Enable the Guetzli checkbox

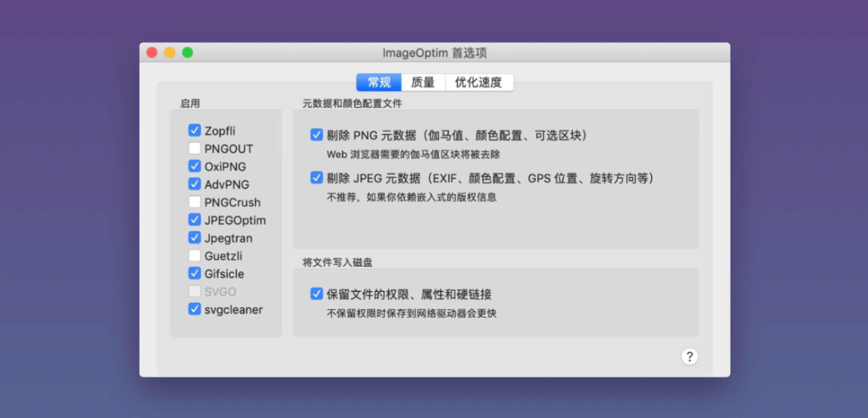point(195,256)
